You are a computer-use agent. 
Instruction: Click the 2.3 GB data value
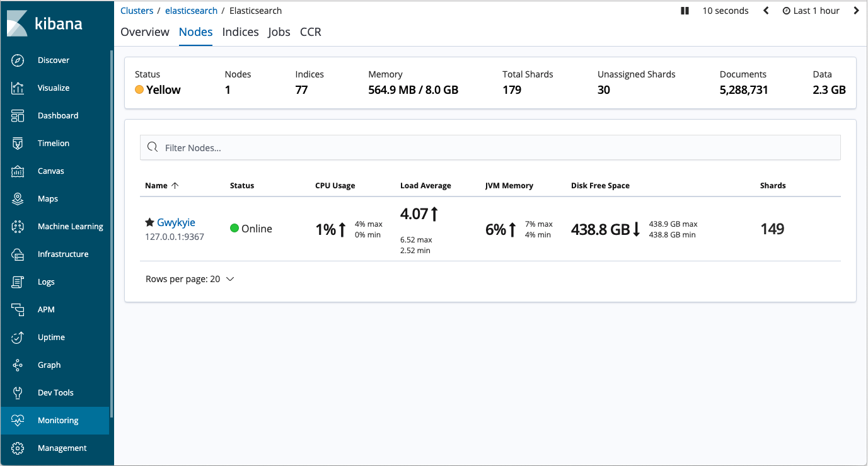pyautogui.click(x=830, y=90)
